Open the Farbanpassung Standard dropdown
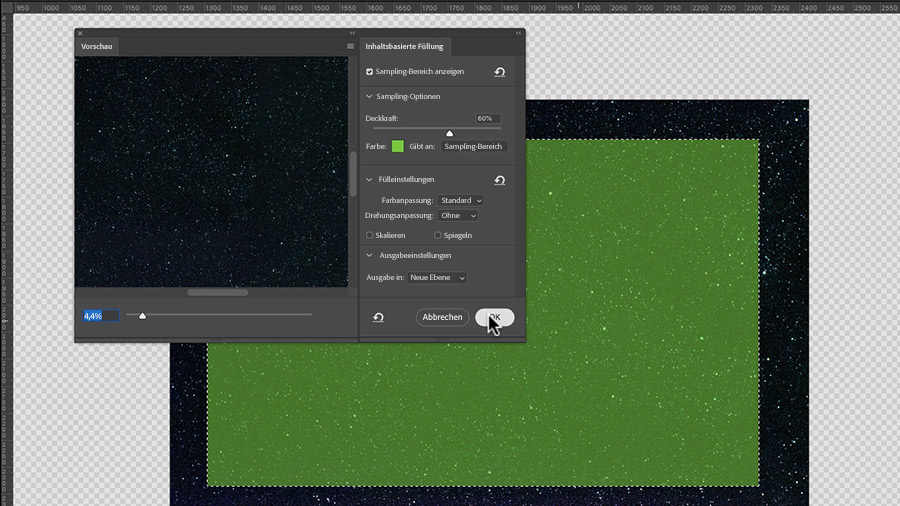The height and width of the screenshot is (506, 900). tap(460, 200)
